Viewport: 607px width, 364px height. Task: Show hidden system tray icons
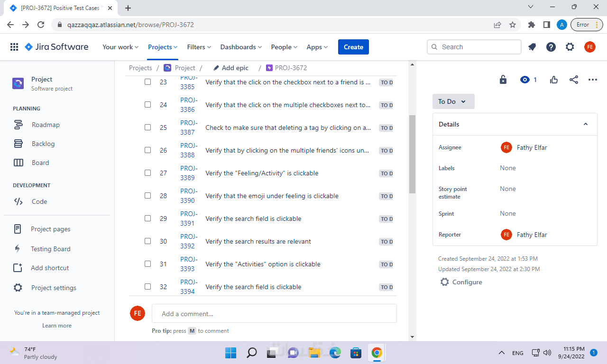point(501,353)
